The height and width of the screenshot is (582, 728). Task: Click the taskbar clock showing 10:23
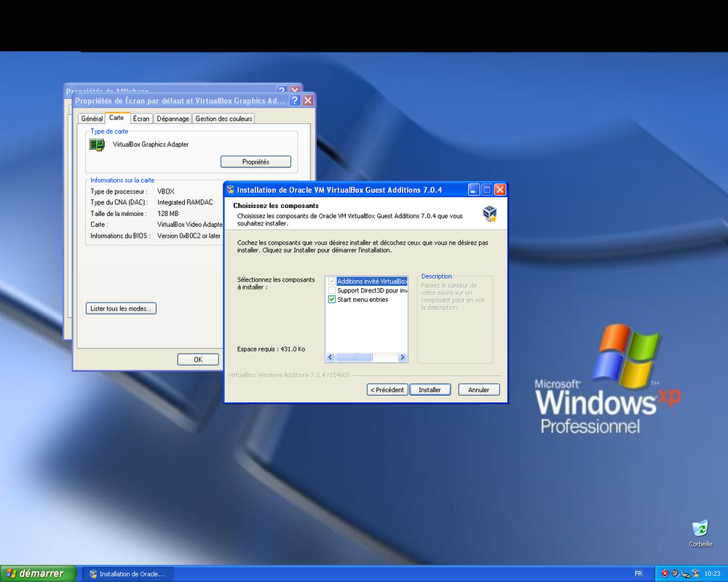point(712,574)
